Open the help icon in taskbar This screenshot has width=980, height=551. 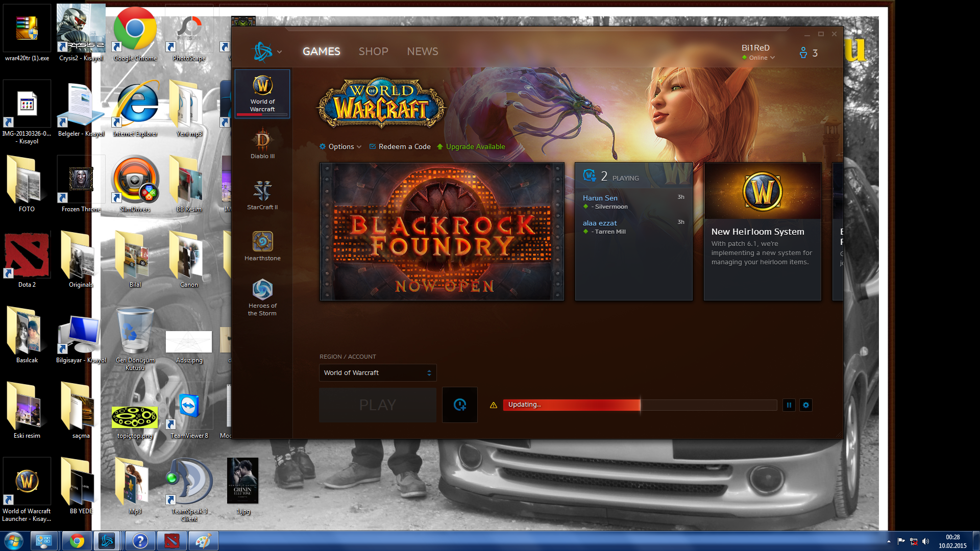point(140,541)
